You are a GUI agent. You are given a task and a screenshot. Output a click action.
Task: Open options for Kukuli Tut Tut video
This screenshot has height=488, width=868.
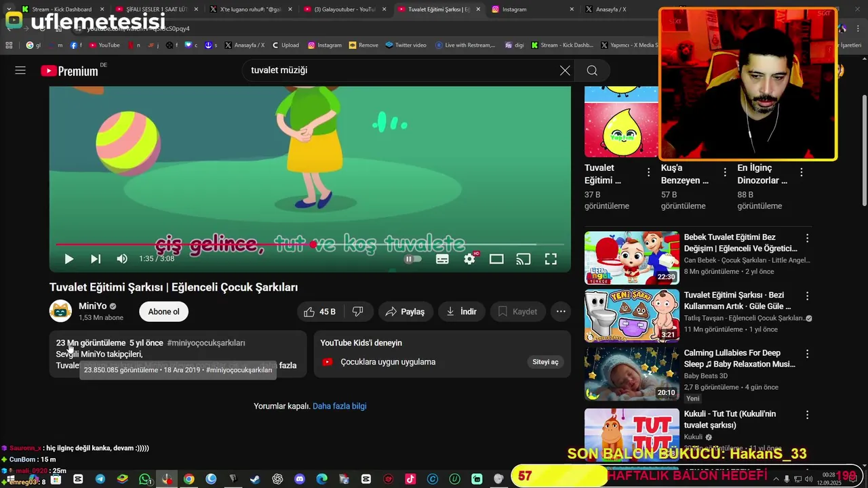[x=807, y=415]
